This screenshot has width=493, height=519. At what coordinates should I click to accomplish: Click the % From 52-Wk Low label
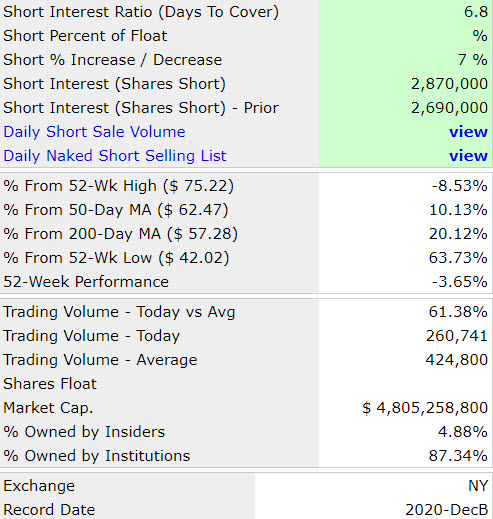click(116, 258)
